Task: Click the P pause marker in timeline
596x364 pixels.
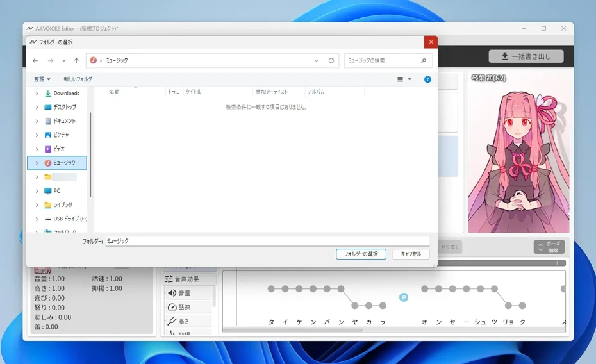Action: point(404,297)
